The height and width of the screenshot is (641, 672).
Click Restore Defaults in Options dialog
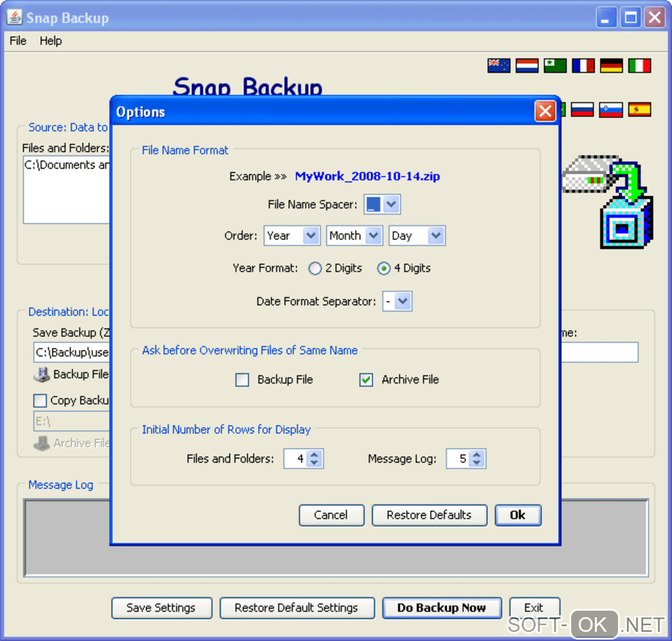click(x=429, y=515)
